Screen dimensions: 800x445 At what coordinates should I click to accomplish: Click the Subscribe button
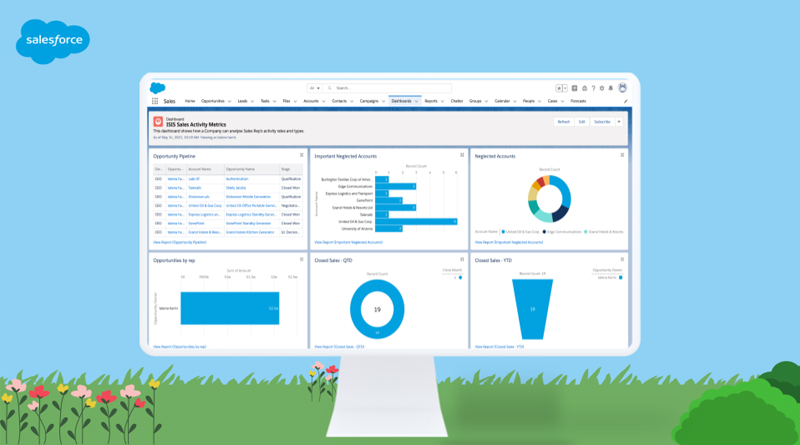tap(602, 122)
